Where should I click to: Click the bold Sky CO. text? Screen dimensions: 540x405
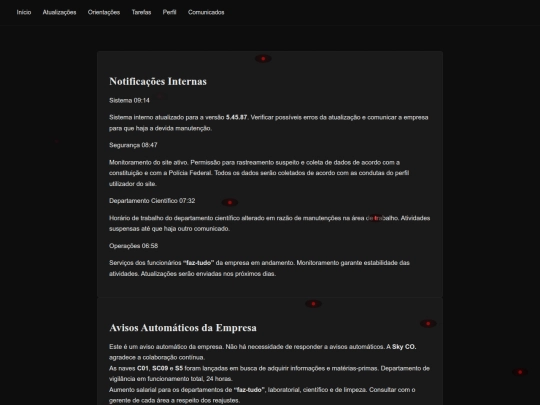[404, 347]
